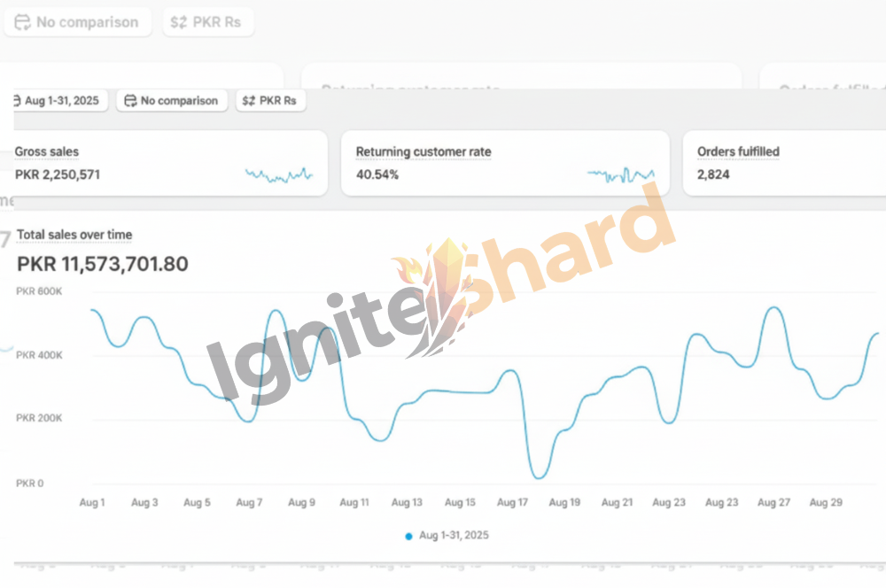Click the Gross sales sparkline
This screenshot has width=886, height=588.
click(x=278, y=175)
